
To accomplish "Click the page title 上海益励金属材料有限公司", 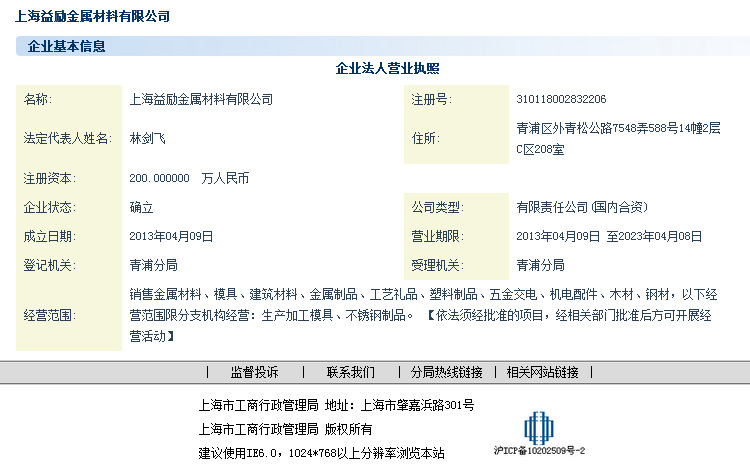I will click(92, 16).
